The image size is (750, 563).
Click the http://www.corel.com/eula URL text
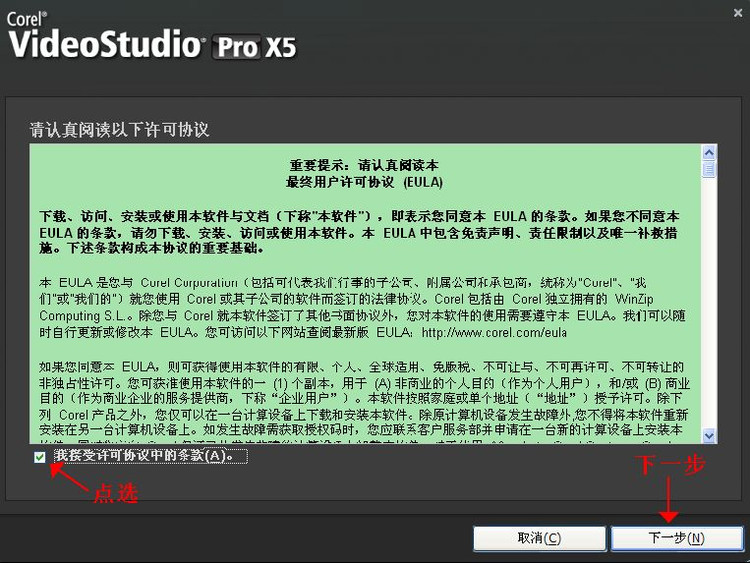(494, 332)
